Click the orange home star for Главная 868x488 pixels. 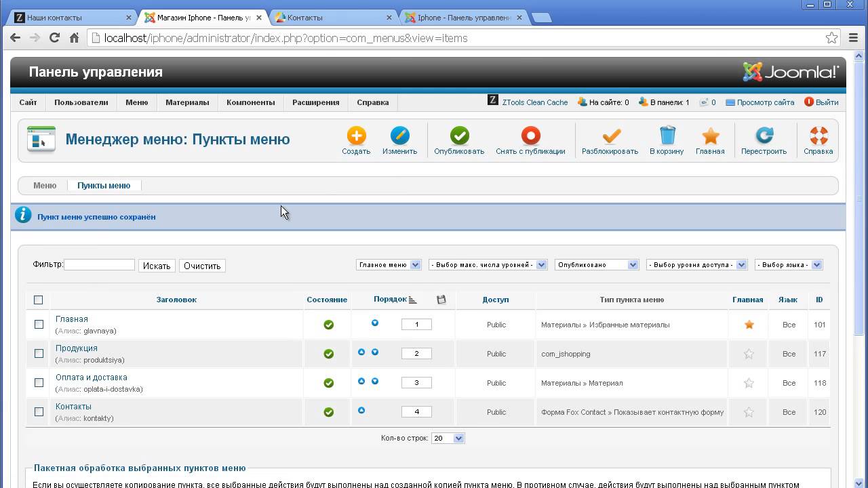click(x=749, y=325)
